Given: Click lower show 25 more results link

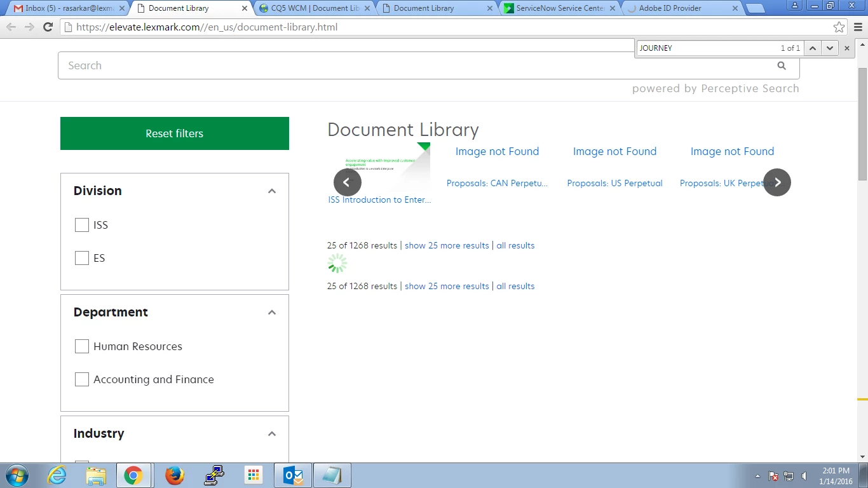Looking at the screenshot, I should tap(447, 286).
